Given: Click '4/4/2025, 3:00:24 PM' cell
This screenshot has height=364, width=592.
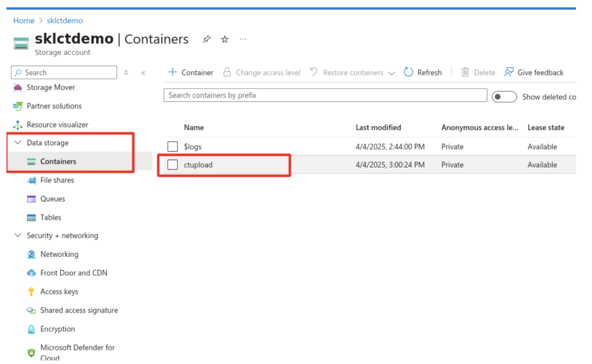Looking at the screenshot, I should 390,165.
